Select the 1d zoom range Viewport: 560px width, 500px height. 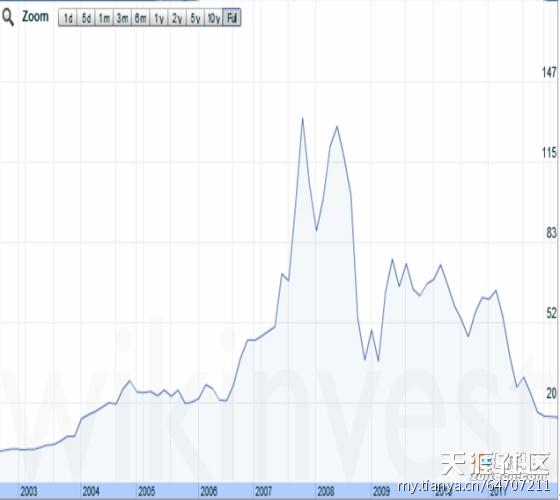tap(68, 18)
